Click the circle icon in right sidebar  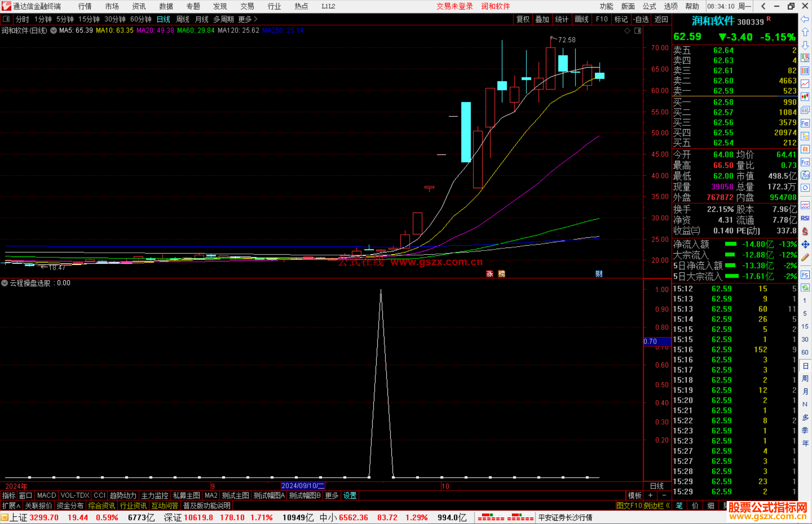click(x=805, y=188)
